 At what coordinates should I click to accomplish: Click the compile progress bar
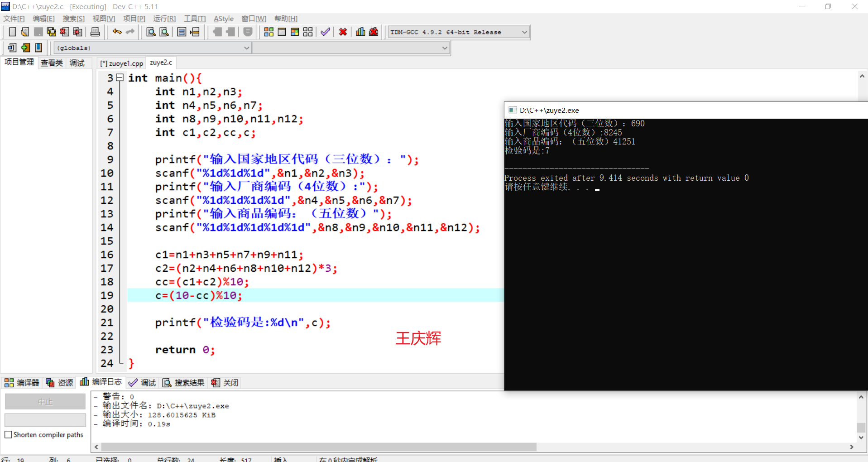coord(45,420)
